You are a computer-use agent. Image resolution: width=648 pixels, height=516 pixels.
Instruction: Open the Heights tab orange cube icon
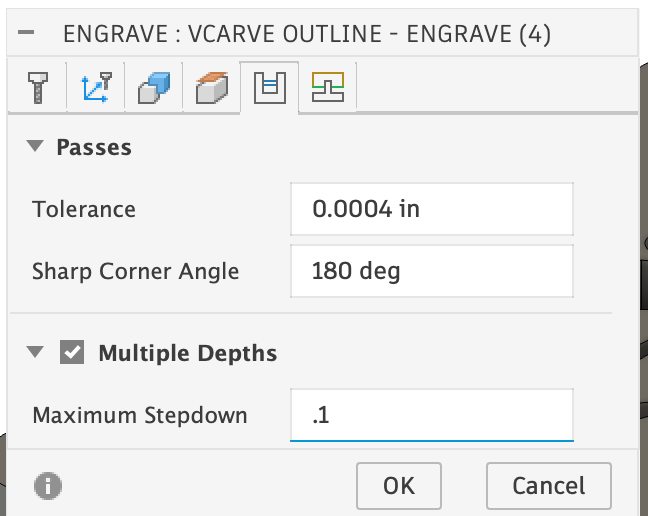pyautogui.click(x=211, y=89)
